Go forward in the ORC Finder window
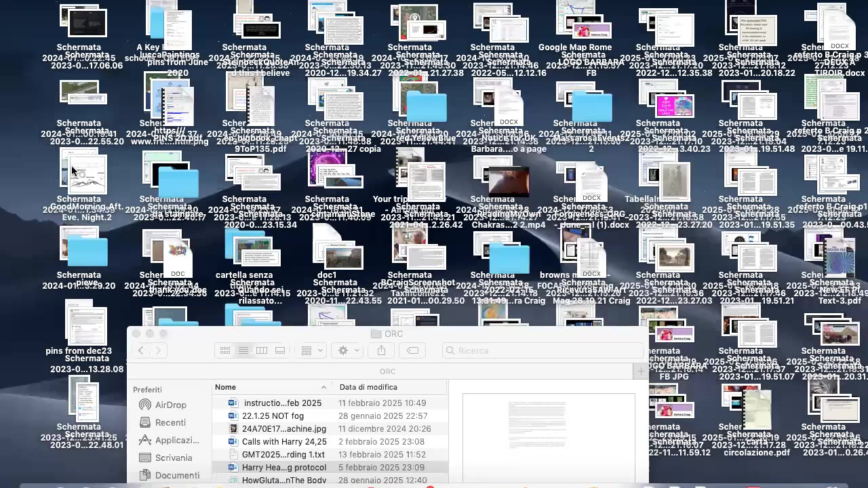868x488 pixels. [x=158, y=350]
